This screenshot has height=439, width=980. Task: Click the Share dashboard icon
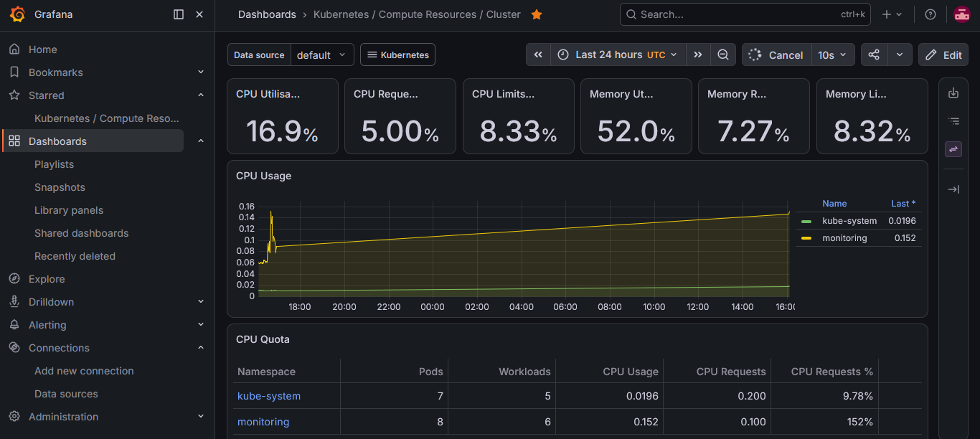click(x=874, y=55)
